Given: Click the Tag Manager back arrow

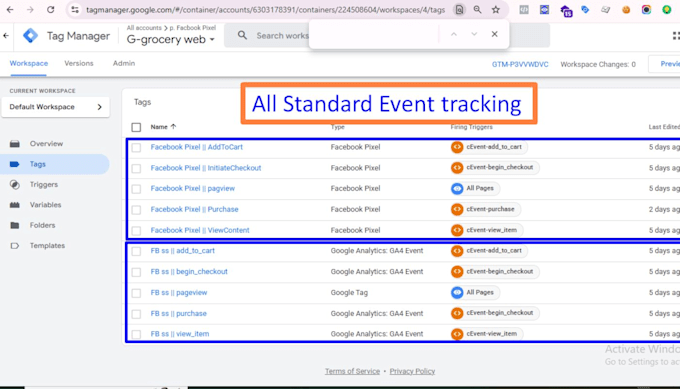Looking at the screenshot, I should (x=6, y=36).
